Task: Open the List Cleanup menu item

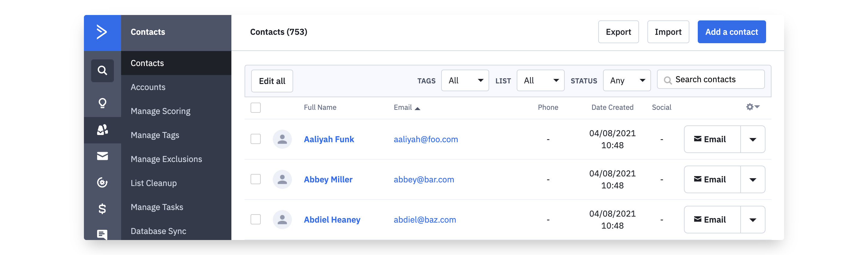Action: [x=154, y=183]
